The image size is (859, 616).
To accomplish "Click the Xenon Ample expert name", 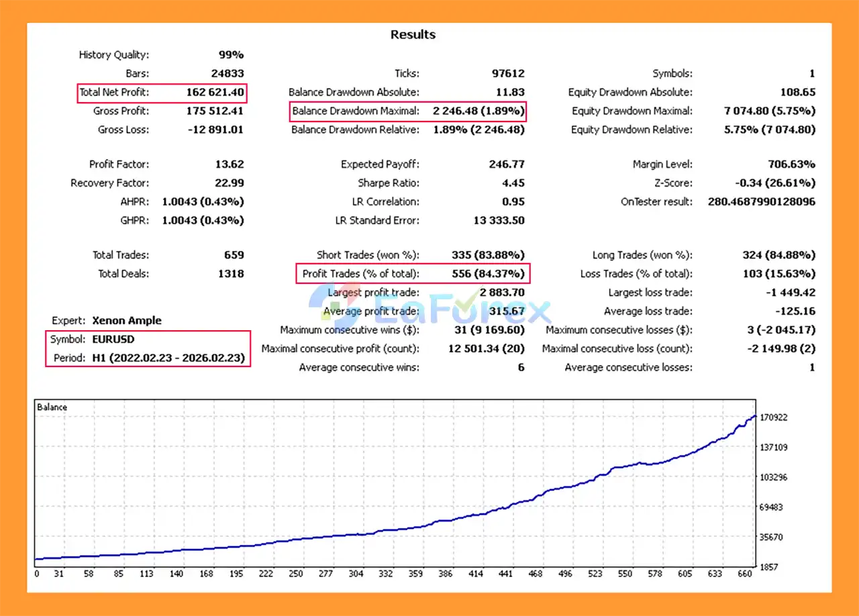I will pyautogui.click(x=127, y=321).
